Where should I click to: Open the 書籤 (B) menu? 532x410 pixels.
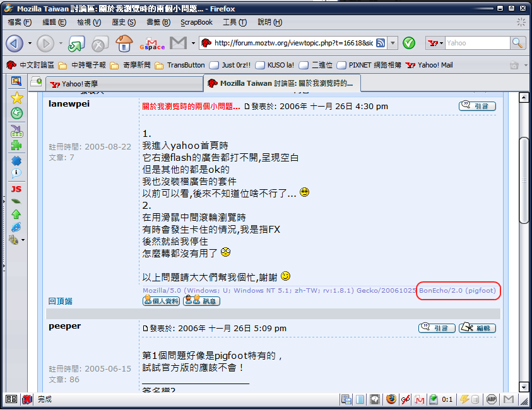coord(158,22)
